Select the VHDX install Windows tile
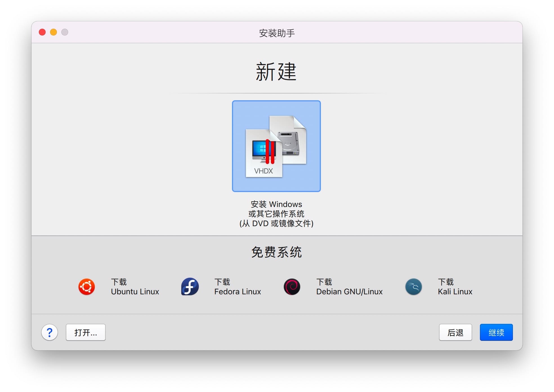Viewport: 554px width, 392px height. (276, 146)
